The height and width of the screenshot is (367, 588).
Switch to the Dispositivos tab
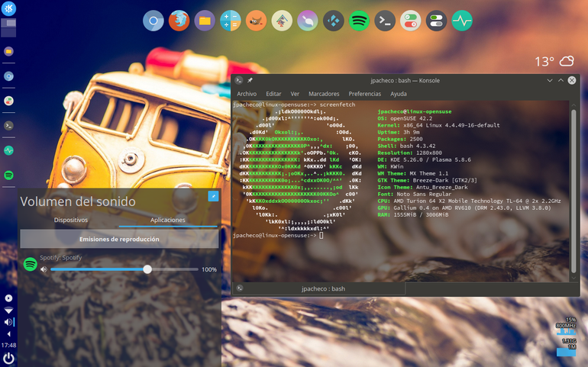tap(70, 220)
